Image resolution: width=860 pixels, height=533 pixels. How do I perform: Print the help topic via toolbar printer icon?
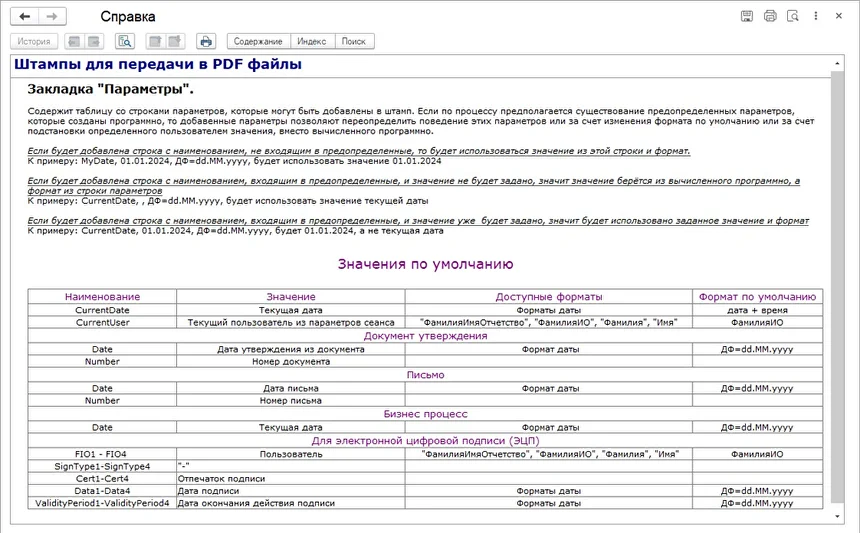pos(205,41)
